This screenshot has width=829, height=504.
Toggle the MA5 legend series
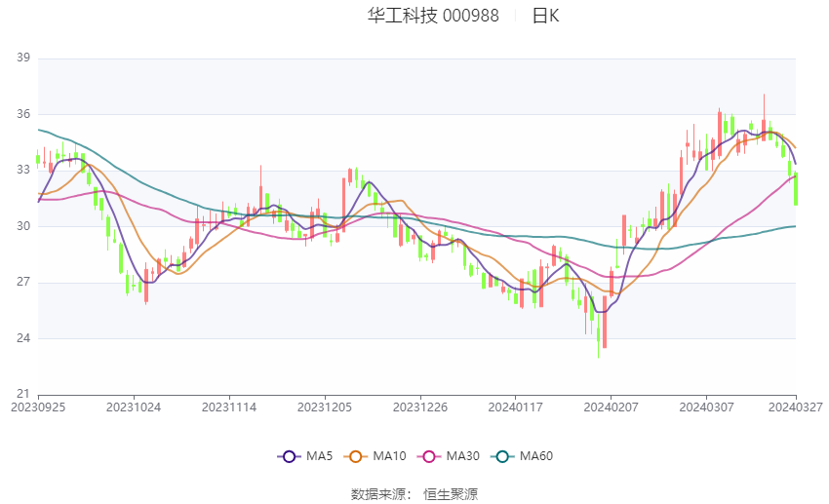(x=305, y=456)
